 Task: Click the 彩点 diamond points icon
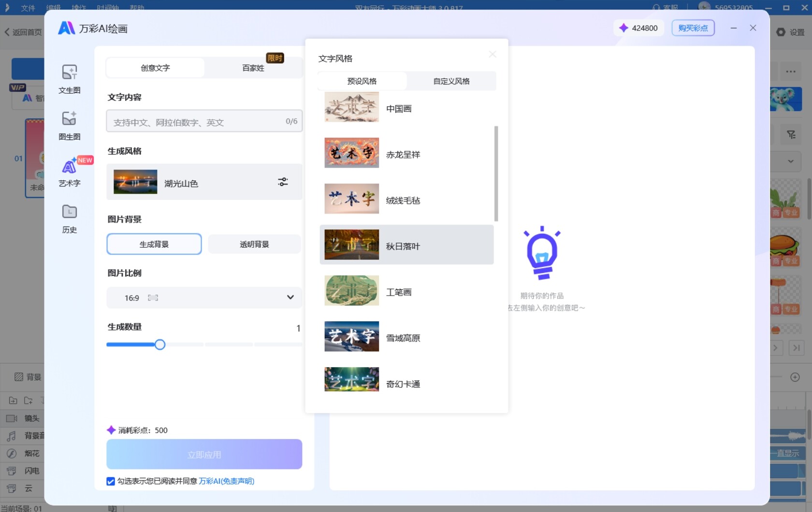tap(623, 28)
